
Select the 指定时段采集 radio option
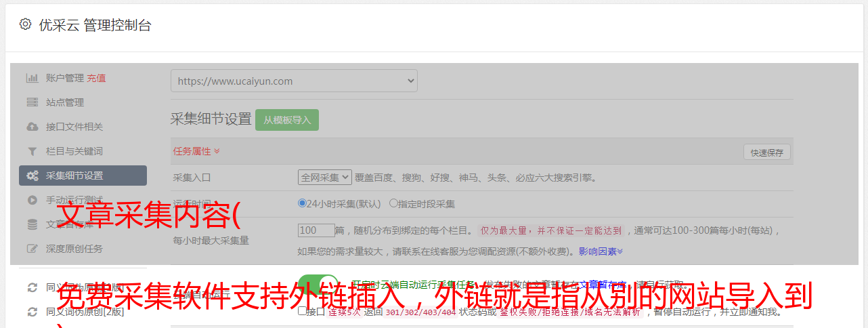[393, 203]
